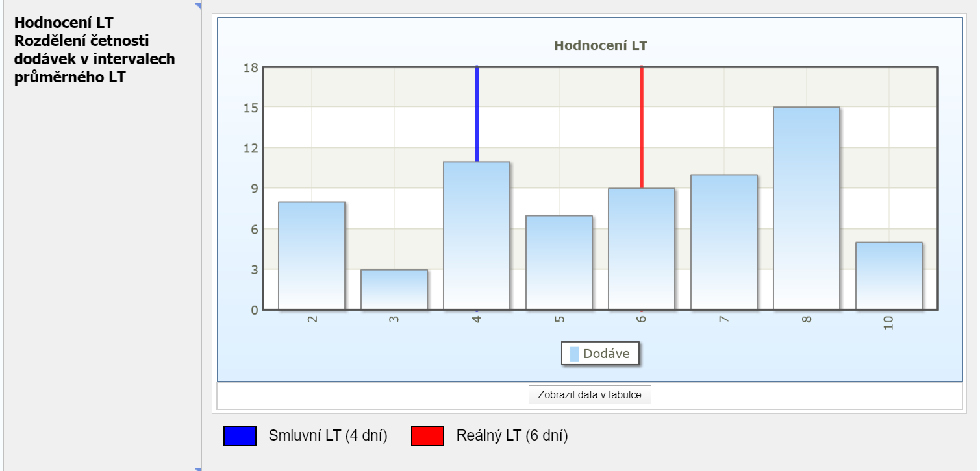Select the bar for interval 10
Screen dimensions: 980x471
[888, 276]
